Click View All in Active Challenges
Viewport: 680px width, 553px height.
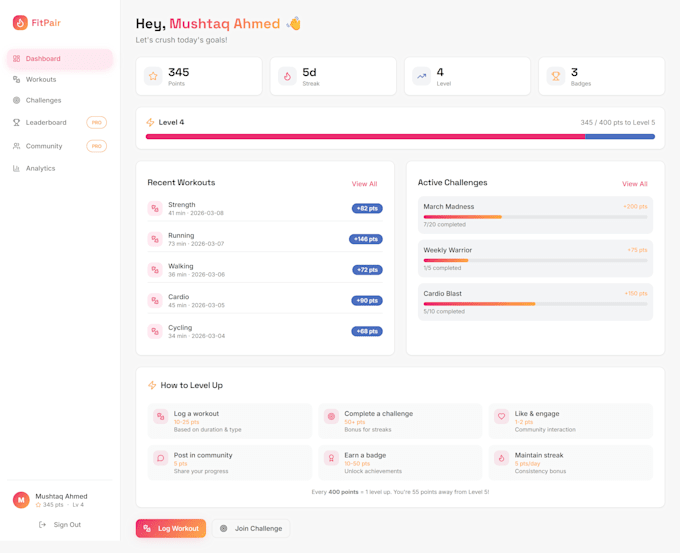pyautogui.click(x=634, y=184)
